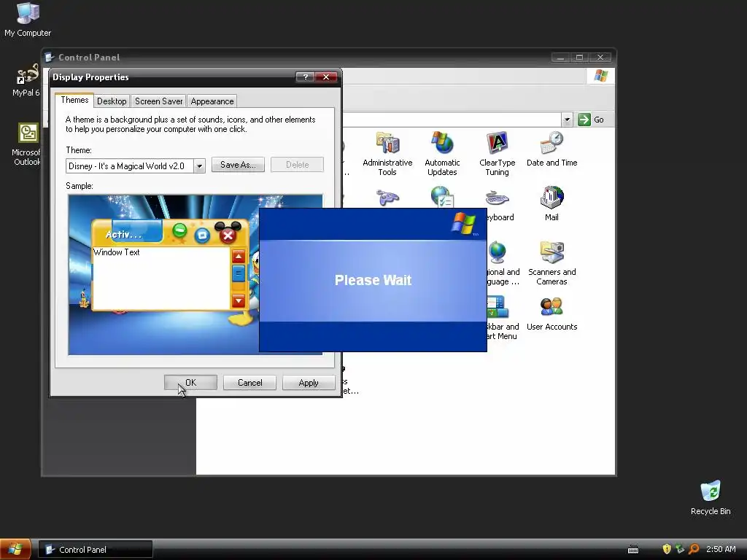
Task: Click the green minimize button in the sample window
Action: pos(179,230)
